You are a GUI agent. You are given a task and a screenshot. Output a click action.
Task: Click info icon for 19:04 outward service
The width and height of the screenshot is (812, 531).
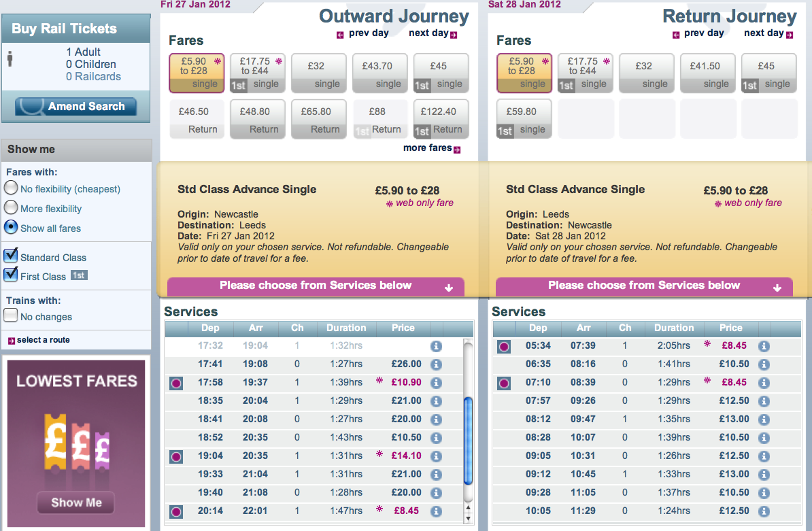point(436,456)
